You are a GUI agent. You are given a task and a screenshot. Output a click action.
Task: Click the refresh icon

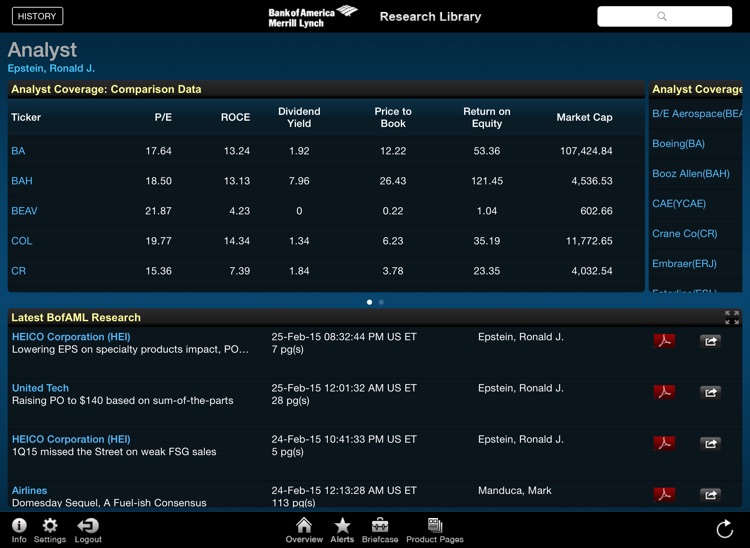tap(725, 529)
